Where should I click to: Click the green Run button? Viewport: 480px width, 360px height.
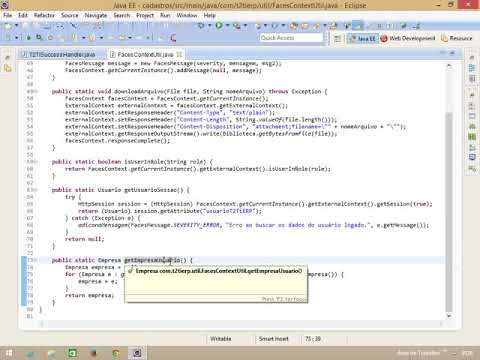[x=219, y=25]
